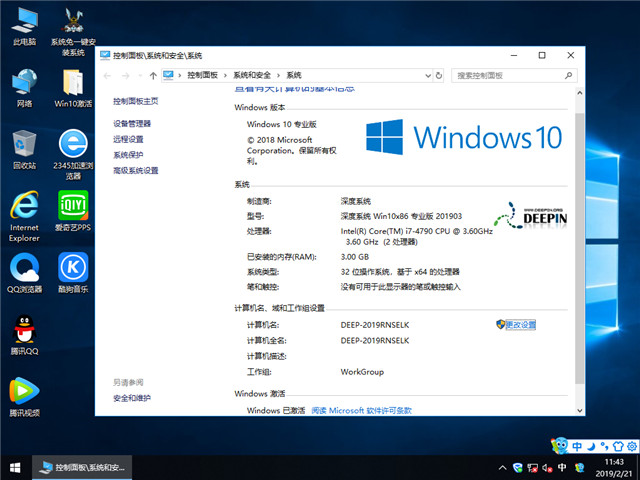
Task: Click the Forward arrow in control panel
Action: tap(126, 76)
